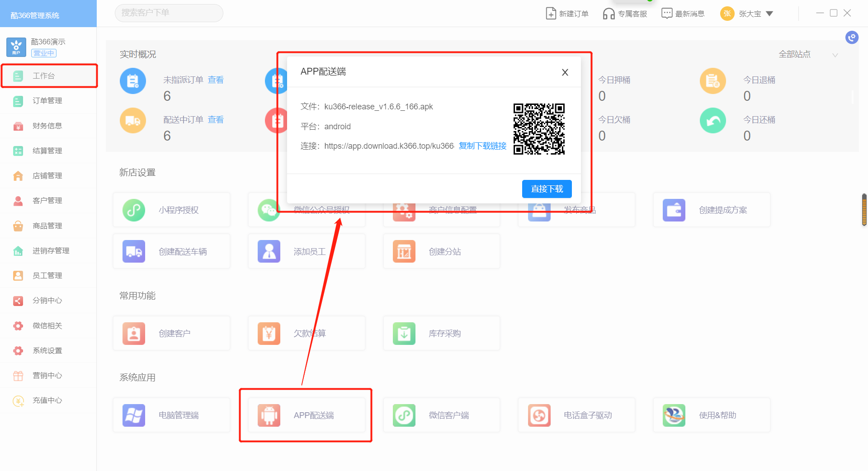
Task: Click the 使用&帮助 icon
Action: tap(674, 415)
